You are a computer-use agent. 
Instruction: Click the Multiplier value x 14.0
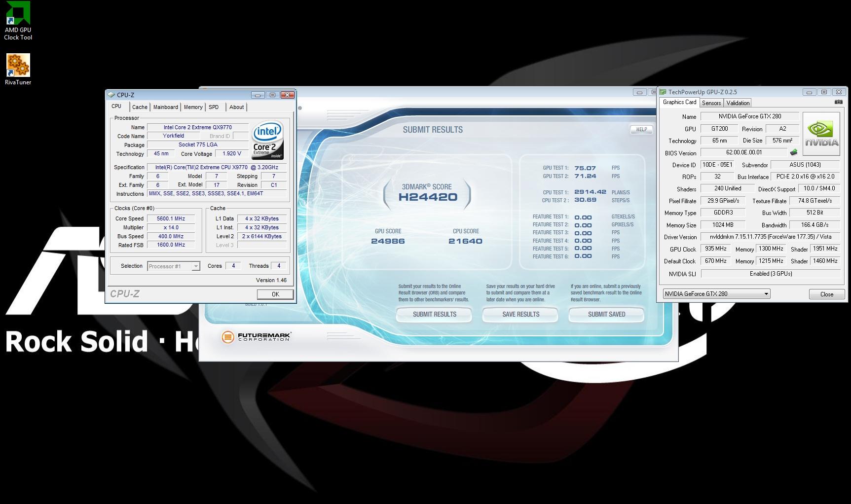(171, 227)
